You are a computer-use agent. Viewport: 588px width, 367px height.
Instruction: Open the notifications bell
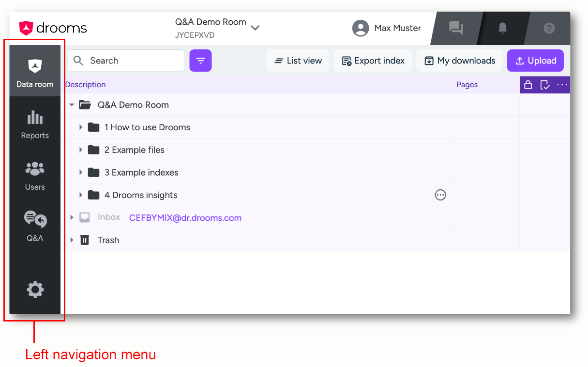[502, 28]
